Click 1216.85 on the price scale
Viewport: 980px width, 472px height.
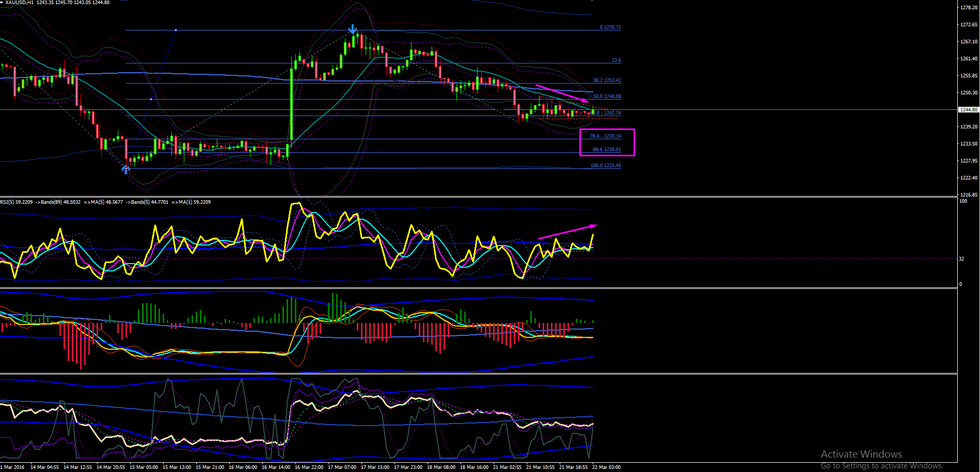969,195
